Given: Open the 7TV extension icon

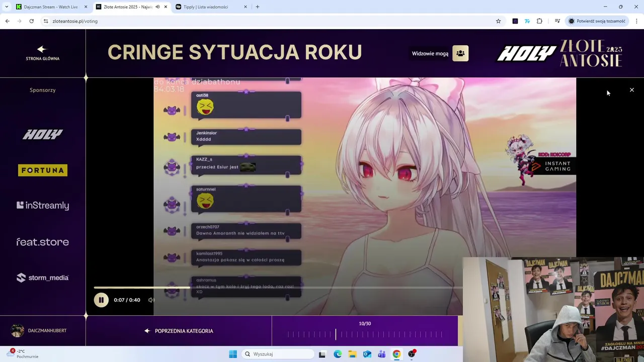Looking at the screenshot, I should (527, 21).
